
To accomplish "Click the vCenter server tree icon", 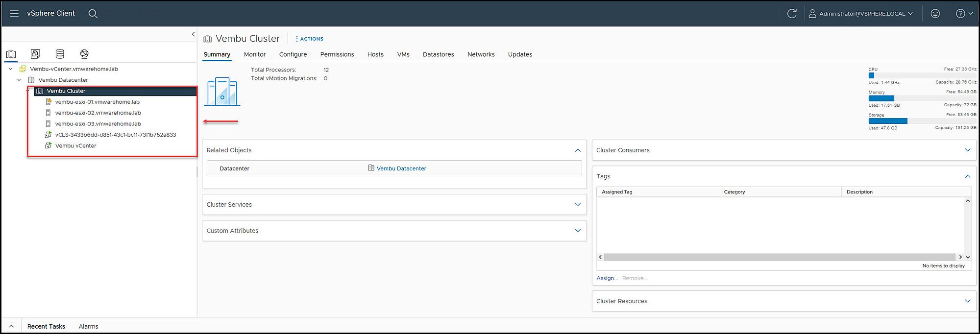I will tap(23, 69).
